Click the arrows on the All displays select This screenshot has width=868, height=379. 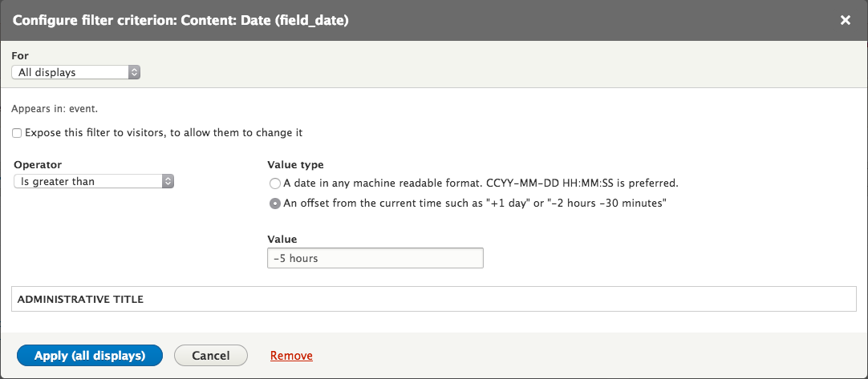click(x=134, y=72)
